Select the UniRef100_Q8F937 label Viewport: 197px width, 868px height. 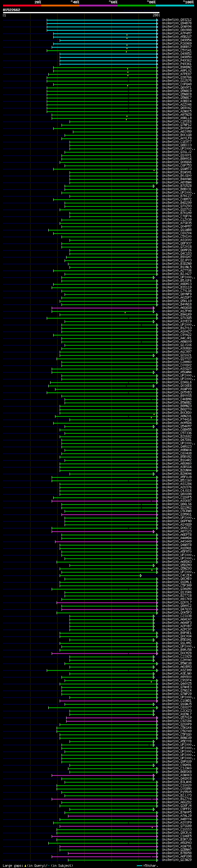[x=176, y=243]
